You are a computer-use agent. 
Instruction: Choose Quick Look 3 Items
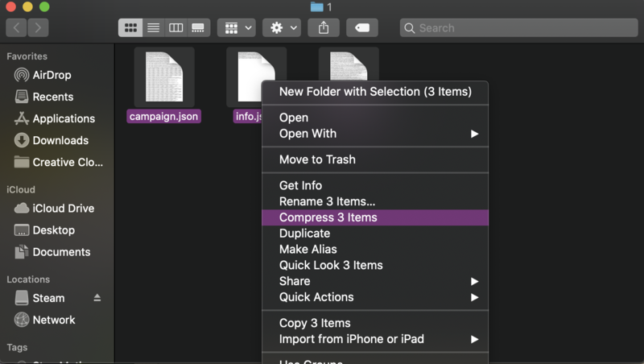tap(375, 266)
